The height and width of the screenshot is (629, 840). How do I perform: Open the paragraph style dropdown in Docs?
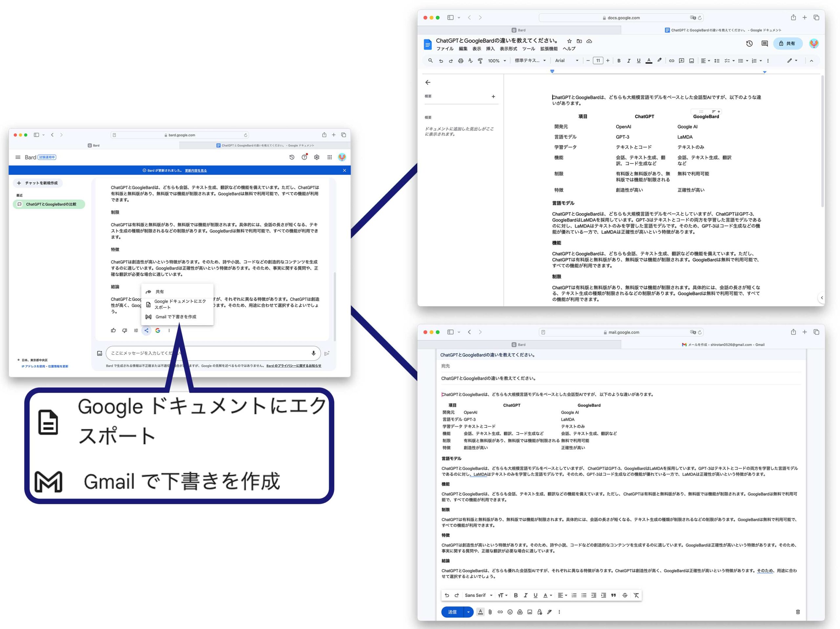530,61
